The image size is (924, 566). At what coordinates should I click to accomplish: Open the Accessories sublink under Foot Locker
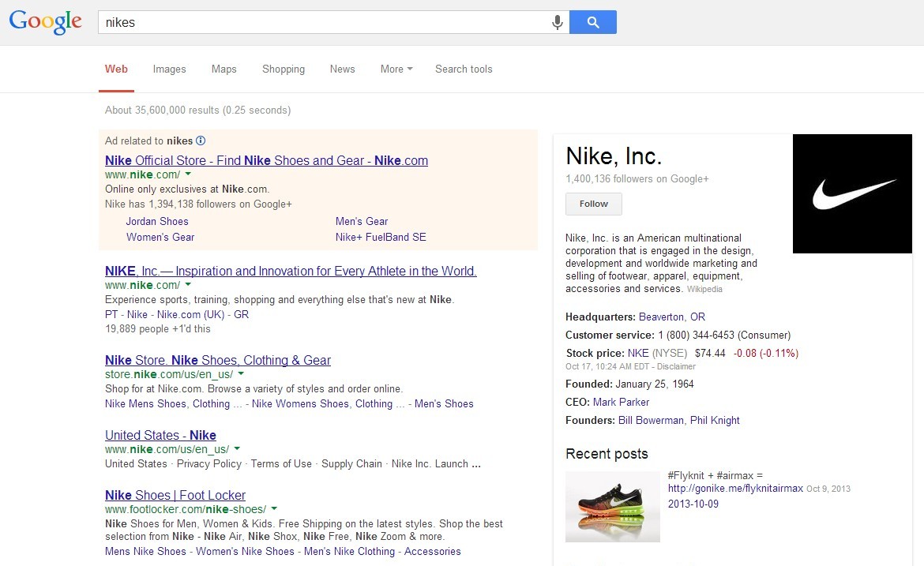[x=433, y=551]
